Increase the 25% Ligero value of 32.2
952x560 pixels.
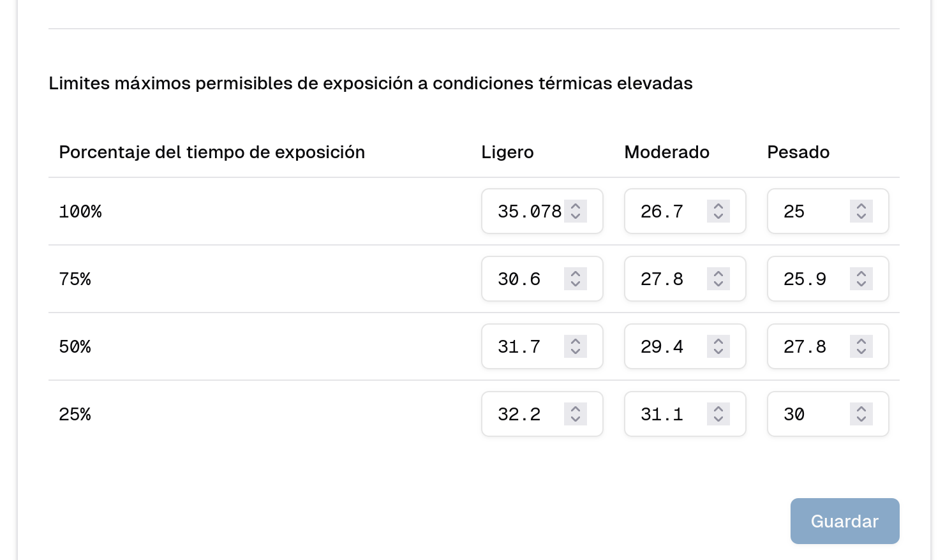point(576,409)
